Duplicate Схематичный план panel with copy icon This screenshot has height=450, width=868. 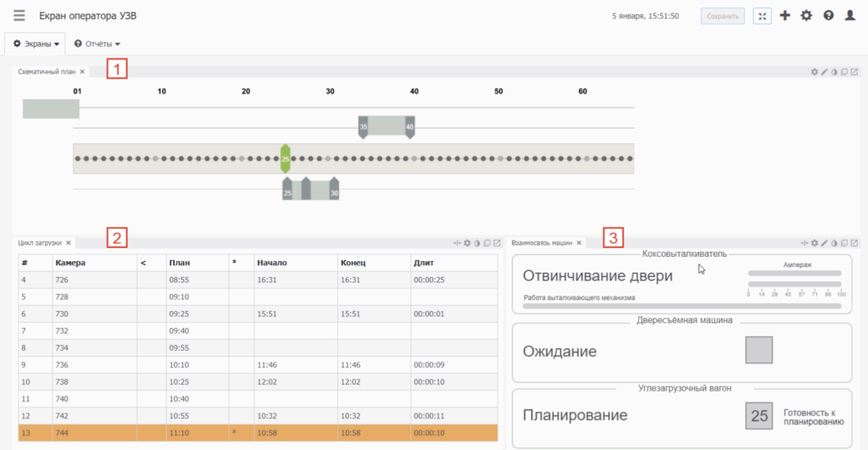click(844, 72)
